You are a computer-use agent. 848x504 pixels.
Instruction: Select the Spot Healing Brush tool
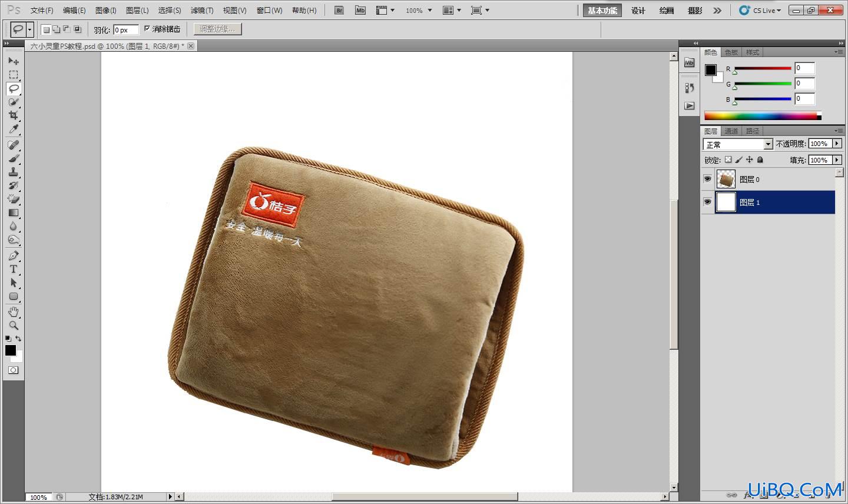(x=14, y=145)
